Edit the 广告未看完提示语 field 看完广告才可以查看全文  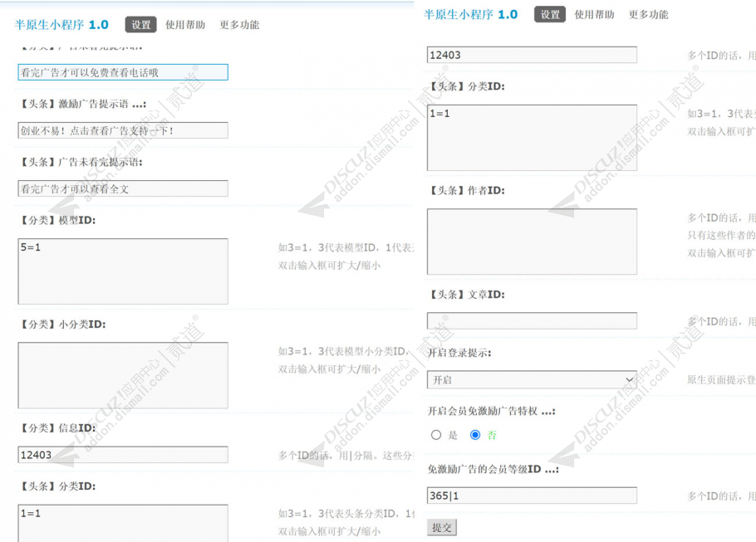pyautogui.click(x=123, y=189)
